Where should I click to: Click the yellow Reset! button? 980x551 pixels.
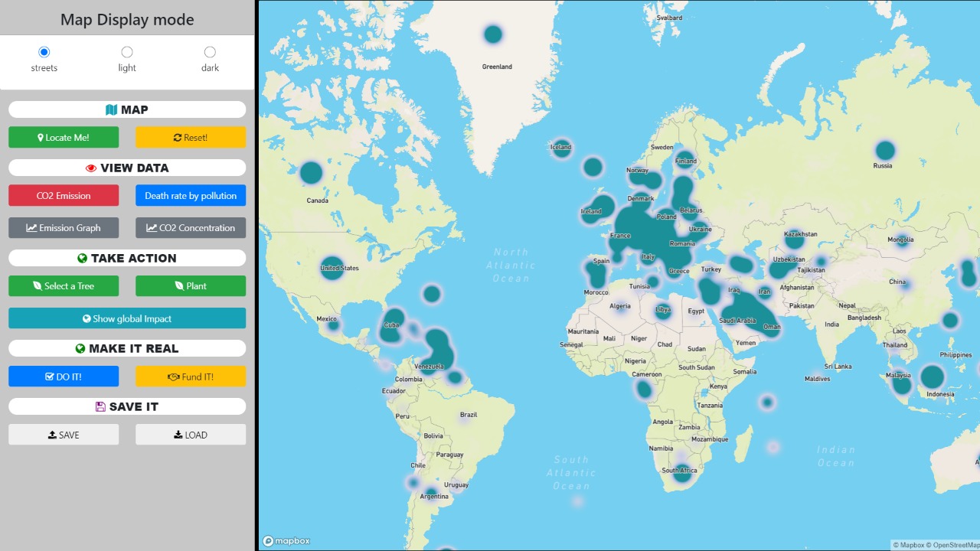point(191,138)
